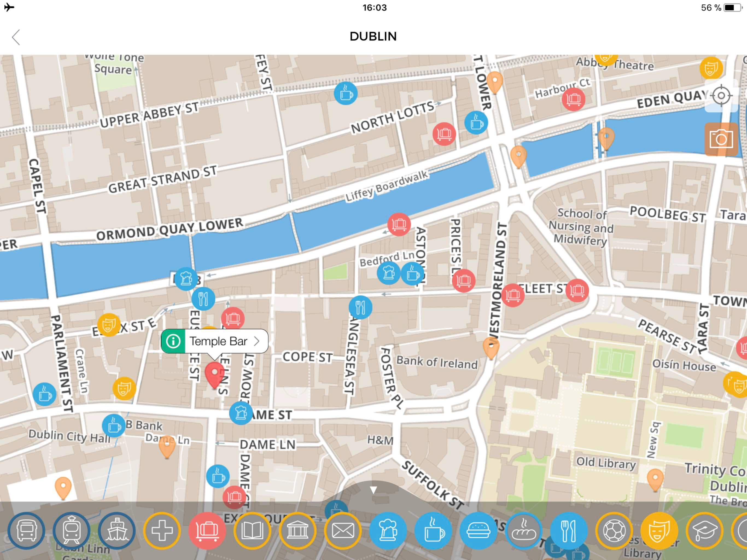Disable the burger fast food filter
Image resolution: width=747 pixels, height=560 pixels.
click(x=478, y=531)
